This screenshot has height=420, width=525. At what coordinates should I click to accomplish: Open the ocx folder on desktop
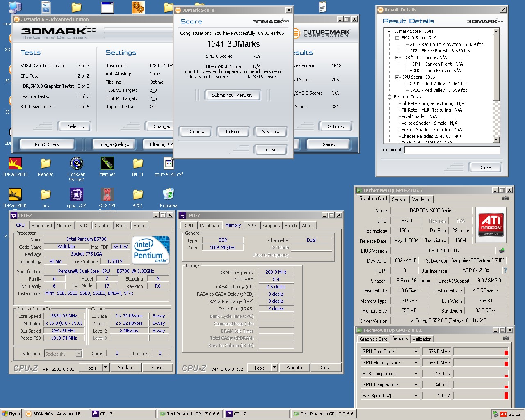coord(46,194)
